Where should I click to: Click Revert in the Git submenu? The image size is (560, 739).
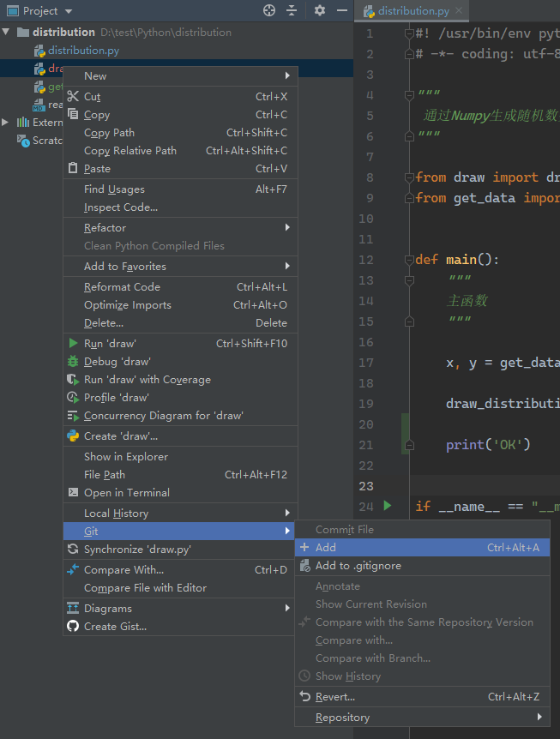point(334,697)
